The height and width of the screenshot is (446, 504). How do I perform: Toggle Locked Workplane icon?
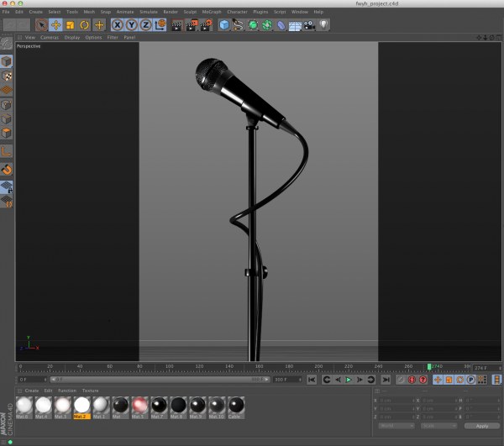7,187
